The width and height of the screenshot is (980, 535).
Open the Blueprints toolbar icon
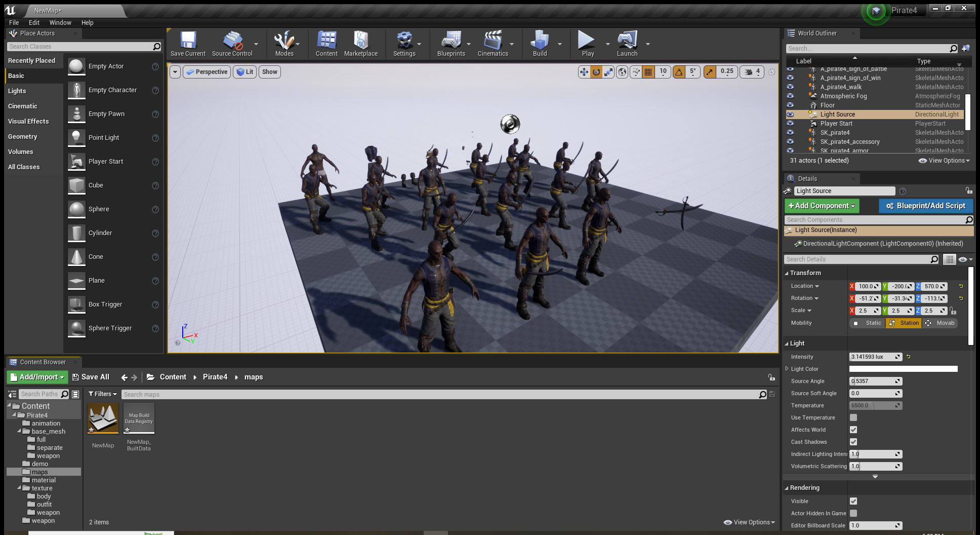point(451,44)
